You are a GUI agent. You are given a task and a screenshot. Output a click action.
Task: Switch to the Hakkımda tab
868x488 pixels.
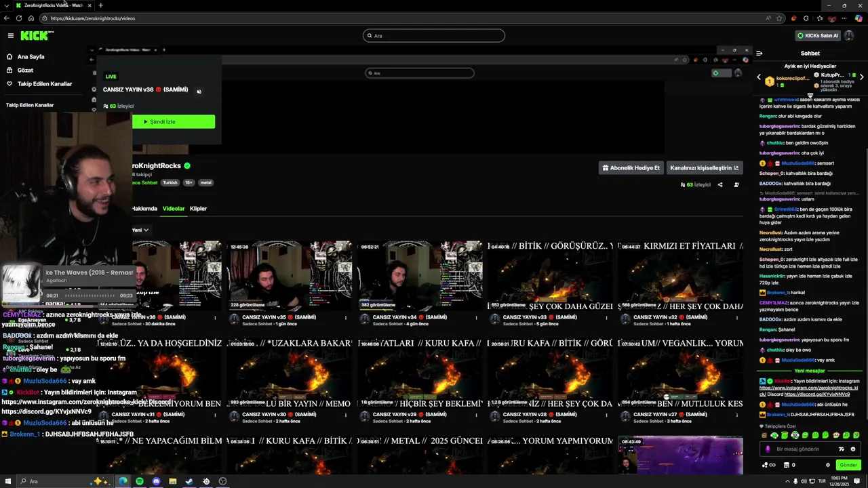(144, 209)
